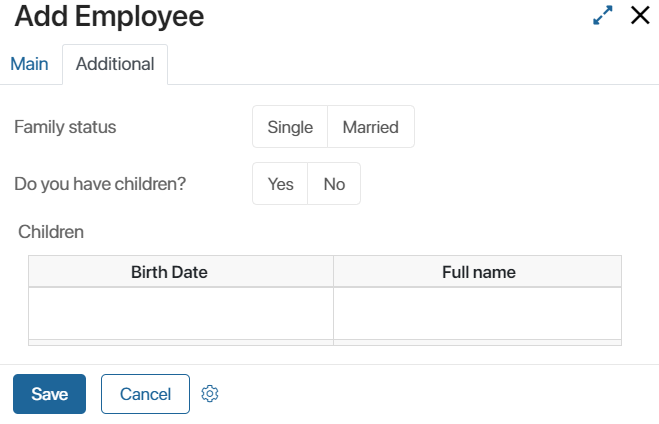Select the Additional tab
This screenshot has height=424, width=659.
click(x=115, y=64)
